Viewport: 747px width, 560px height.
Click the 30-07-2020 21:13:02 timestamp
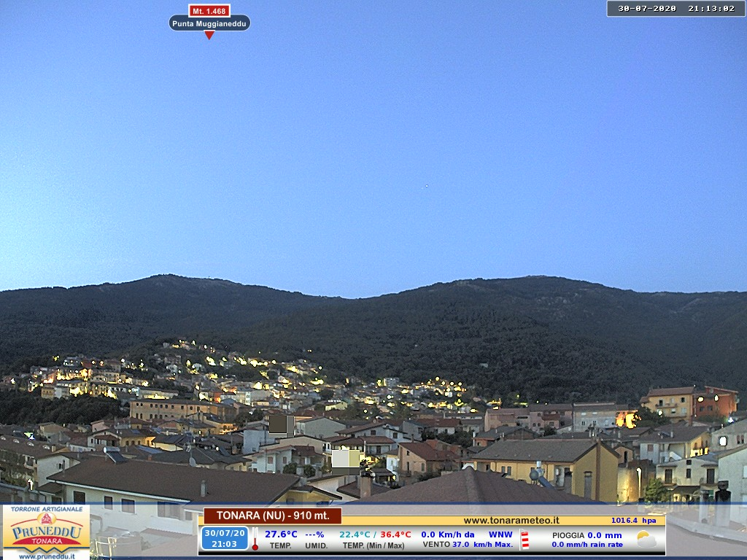point(676,9)
